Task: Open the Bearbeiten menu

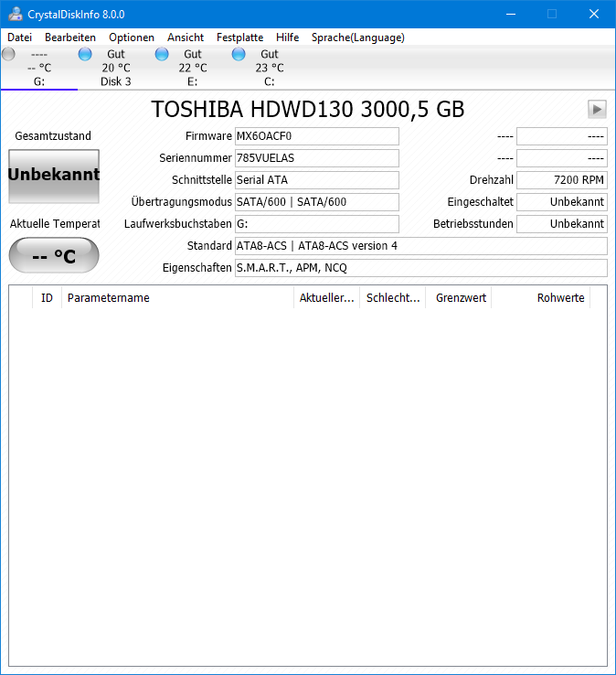Action: 70,37
